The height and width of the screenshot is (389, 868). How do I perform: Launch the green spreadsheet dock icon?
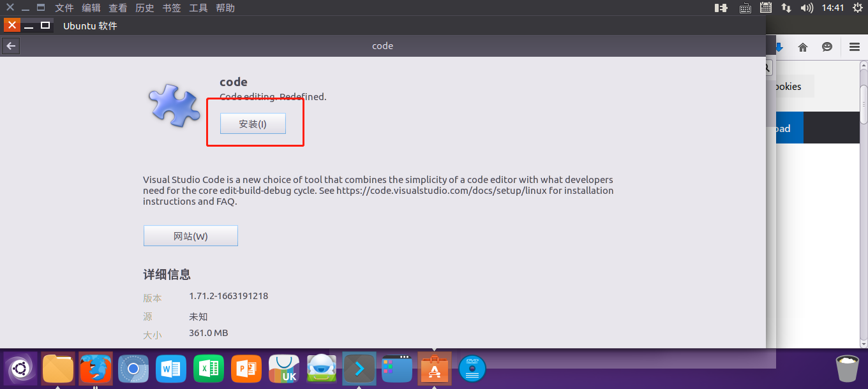[x=209, y=369]
